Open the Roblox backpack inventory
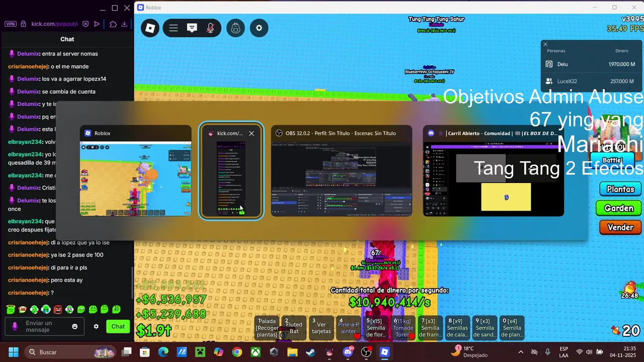Viewport: 644px width, 362px height. pos(235,28)
